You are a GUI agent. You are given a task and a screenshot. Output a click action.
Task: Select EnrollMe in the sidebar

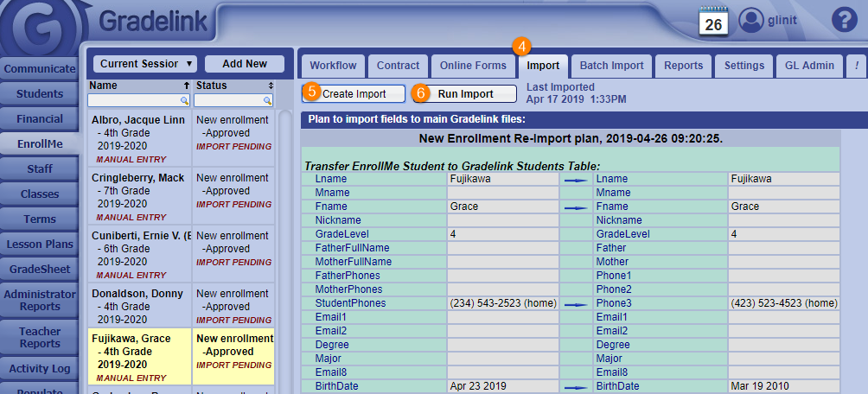(40, 144)
